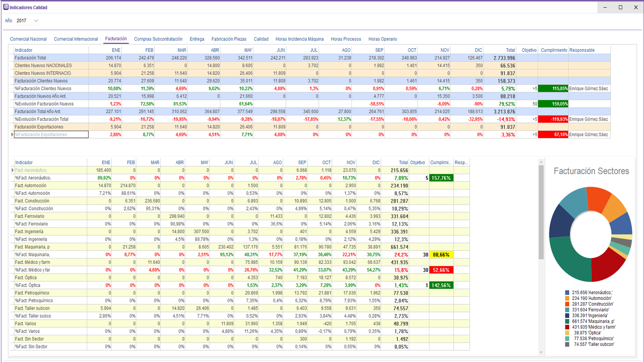This screenshot has width=644, height=362.
Task: Open the Horas Incidencia Máquina tab
Action: tap(299, 39)
